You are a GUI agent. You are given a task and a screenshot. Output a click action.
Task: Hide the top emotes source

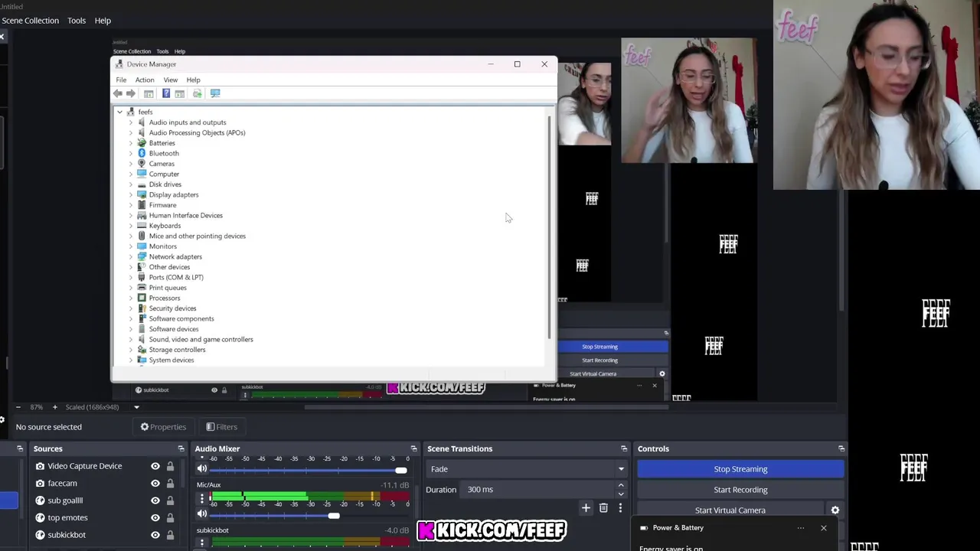[155, 518]
